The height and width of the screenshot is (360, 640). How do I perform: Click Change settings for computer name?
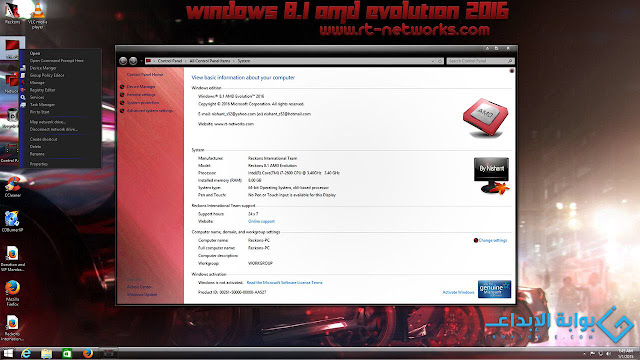493,240
